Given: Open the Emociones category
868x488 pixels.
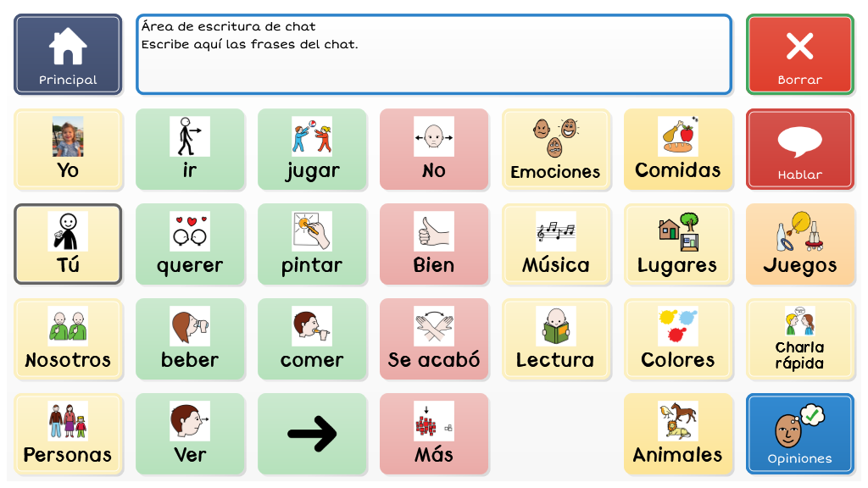Looking at the screenshot, I should [x=555, y=149].
